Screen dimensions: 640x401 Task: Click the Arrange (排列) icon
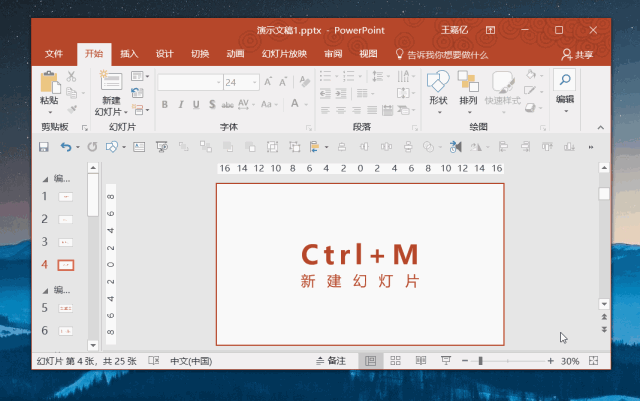[468, 82]
